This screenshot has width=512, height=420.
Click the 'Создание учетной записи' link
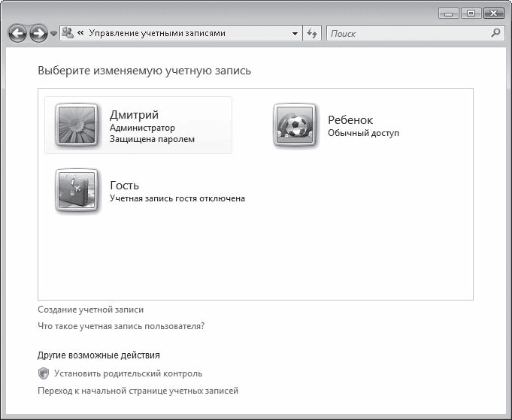click(x=90, y=309)
